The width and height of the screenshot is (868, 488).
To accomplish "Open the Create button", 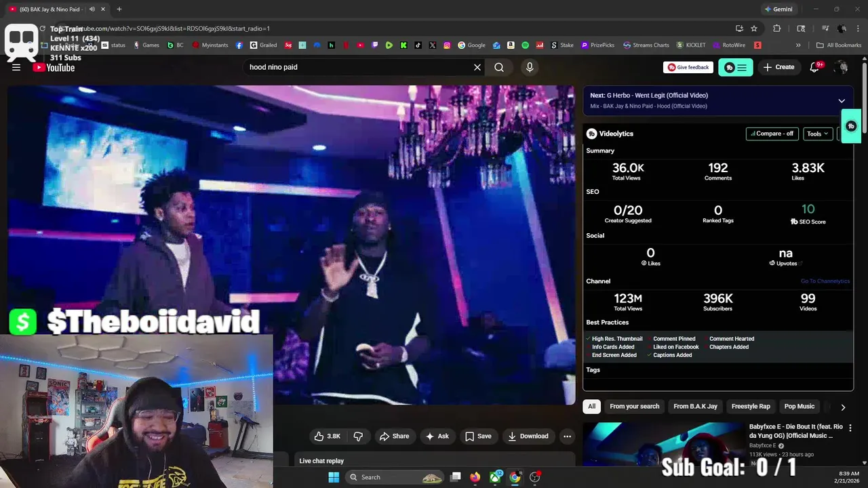I will click(x=778, y=67).
